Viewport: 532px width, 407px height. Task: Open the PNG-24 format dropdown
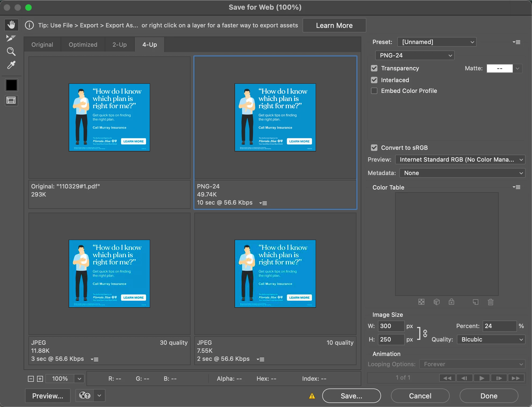click(415, 55)
